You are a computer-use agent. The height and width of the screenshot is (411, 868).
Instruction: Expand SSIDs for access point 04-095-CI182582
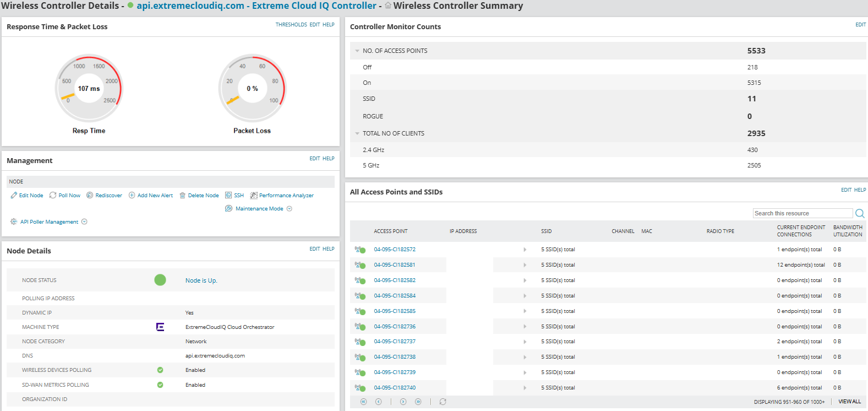pos(525,280)
